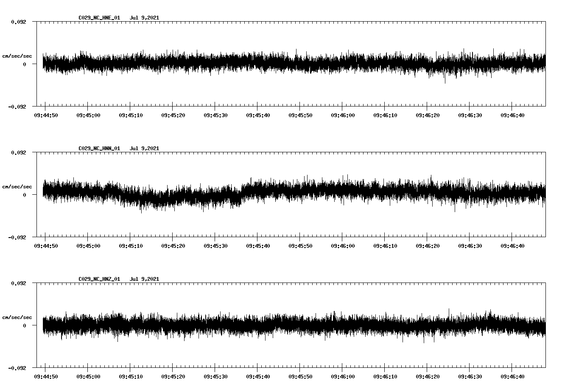Click the -0.092 lower amplitude label on HNZ plot
Image resolution: width=576 pixels, height=392 pixels.
(18, 369)
